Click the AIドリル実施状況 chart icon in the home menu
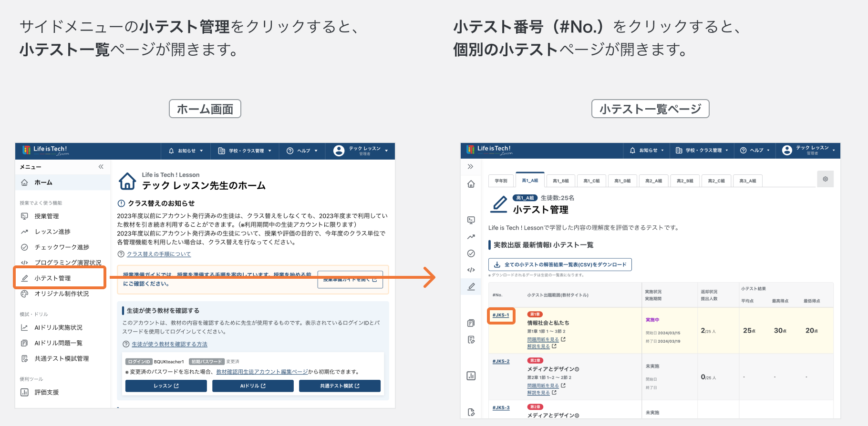868x426 pixels. (x=24, y=327)
